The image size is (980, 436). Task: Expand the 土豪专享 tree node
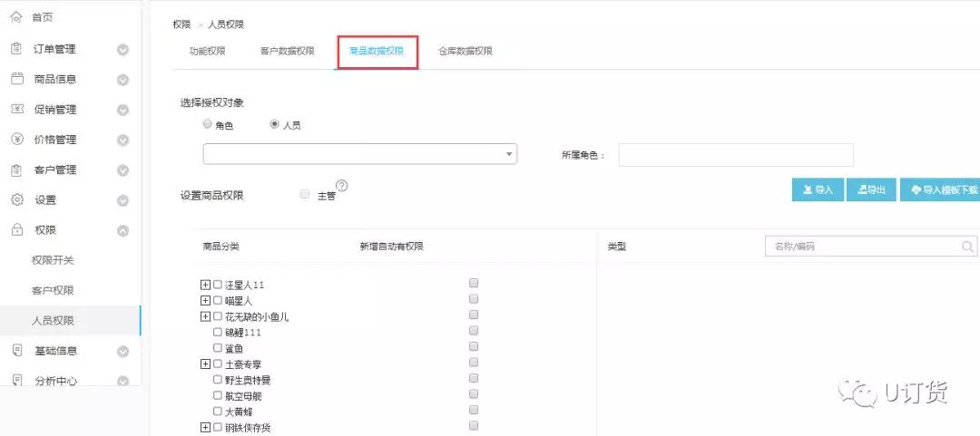pyautogui.click(x=205, y=363)
